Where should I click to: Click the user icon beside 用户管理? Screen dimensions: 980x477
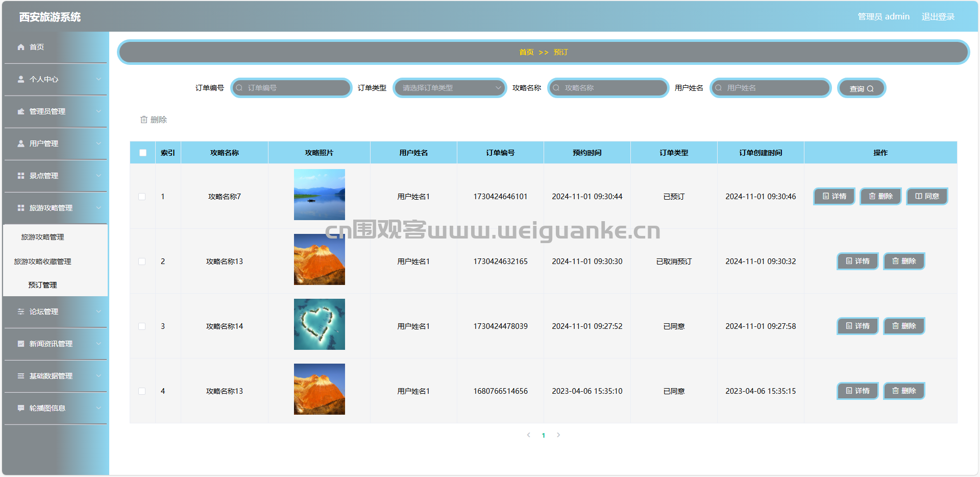coord(21,144)
